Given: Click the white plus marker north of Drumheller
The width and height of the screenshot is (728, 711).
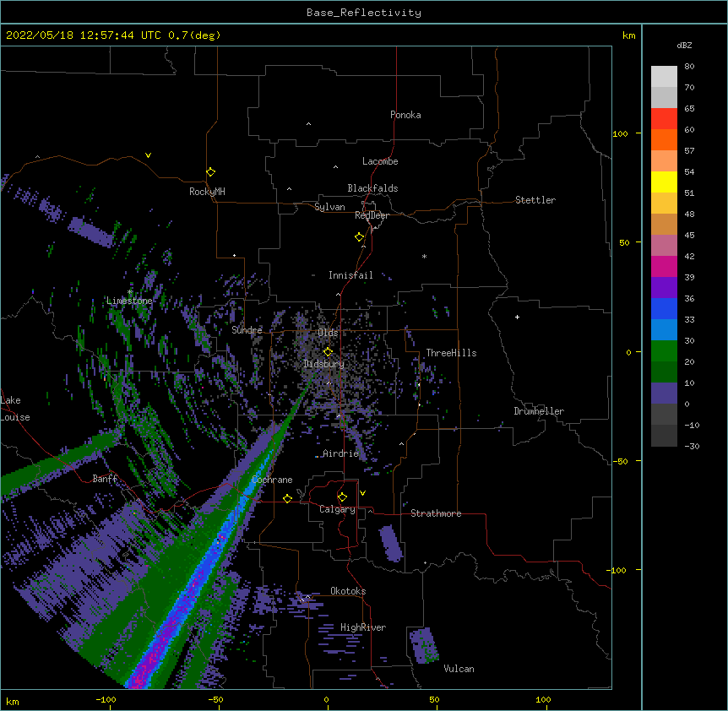Looking at the screenshot, I should (517, 317).
